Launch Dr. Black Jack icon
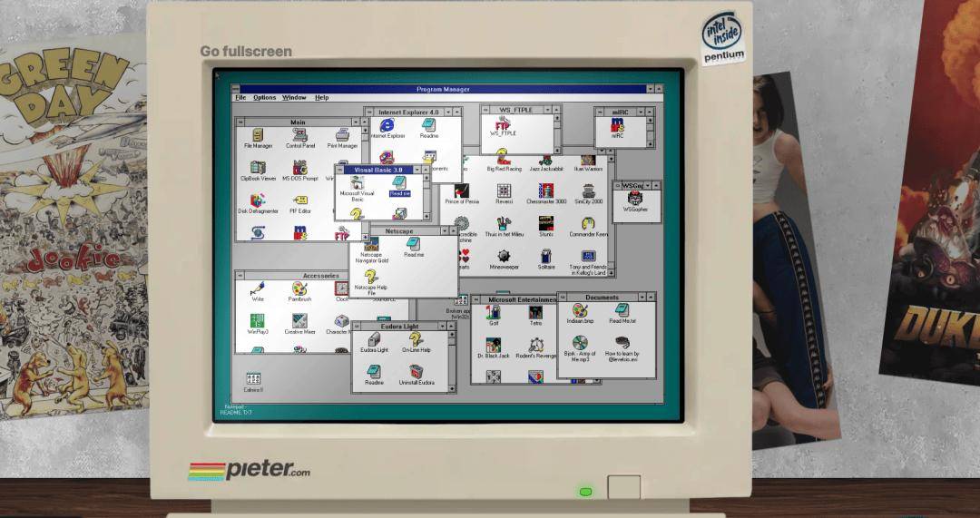980x518 pixels. 494,348
